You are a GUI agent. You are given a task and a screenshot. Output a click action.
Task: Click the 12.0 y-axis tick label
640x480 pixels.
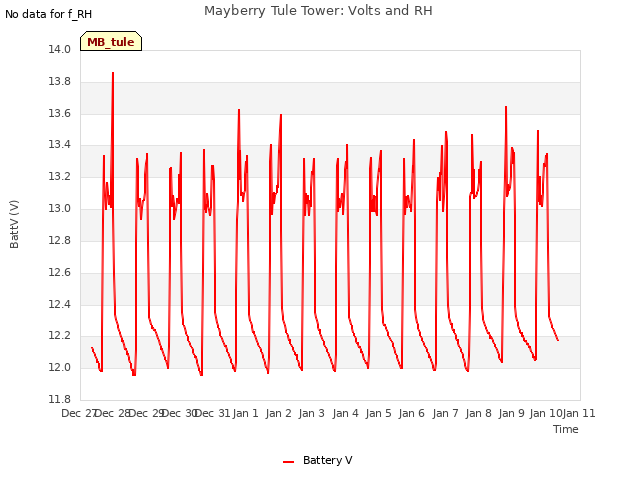[59, 367]
